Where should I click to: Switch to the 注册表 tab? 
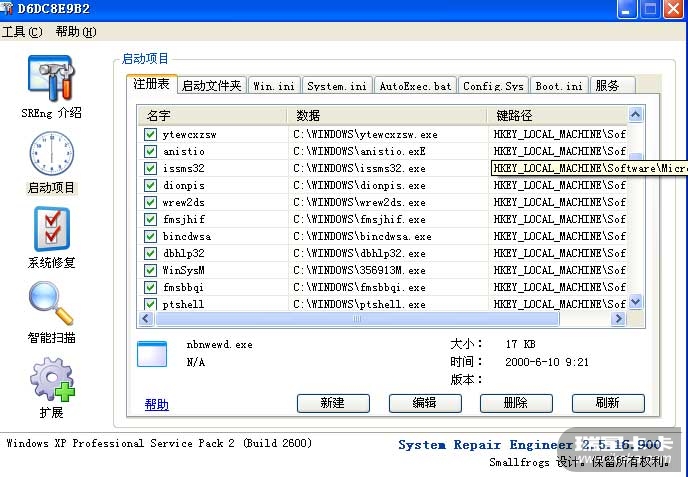point(152,83)
